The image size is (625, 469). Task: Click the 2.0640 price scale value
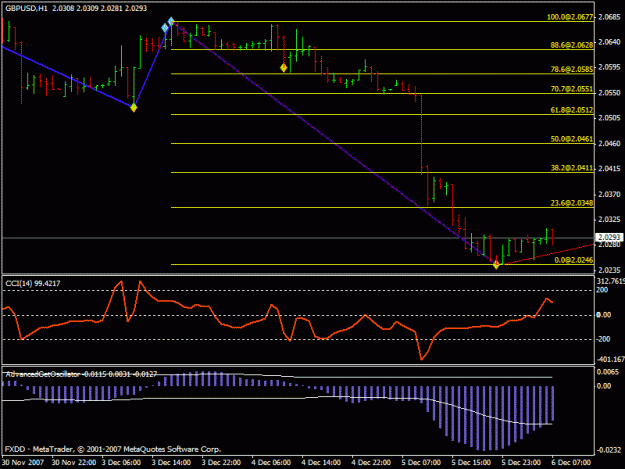[609, 42]
